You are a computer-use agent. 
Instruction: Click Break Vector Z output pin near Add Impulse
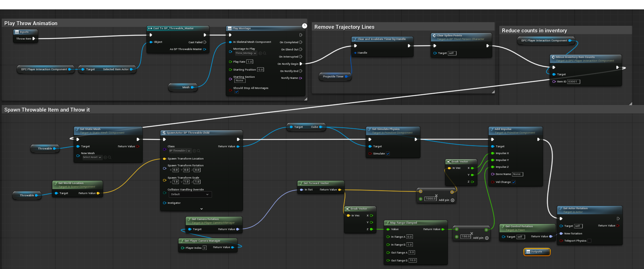pos(472,182)
